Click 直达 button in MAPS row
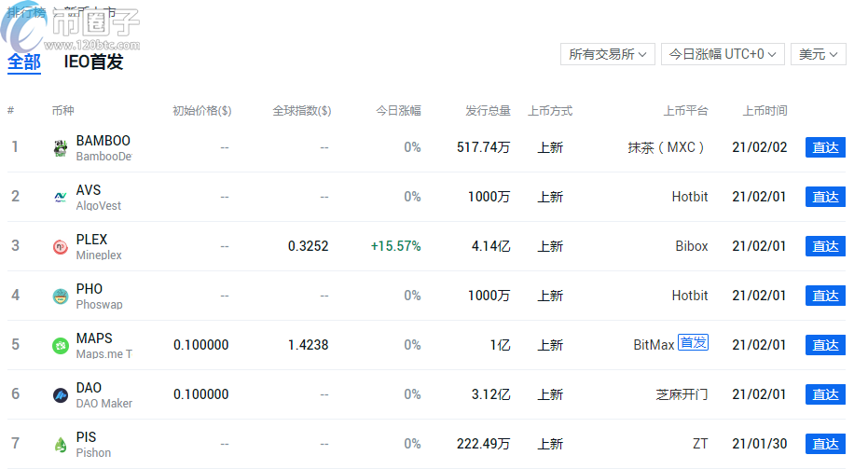Image resolution: width=868 pixels, height=469 pixels. coord(825,345)
